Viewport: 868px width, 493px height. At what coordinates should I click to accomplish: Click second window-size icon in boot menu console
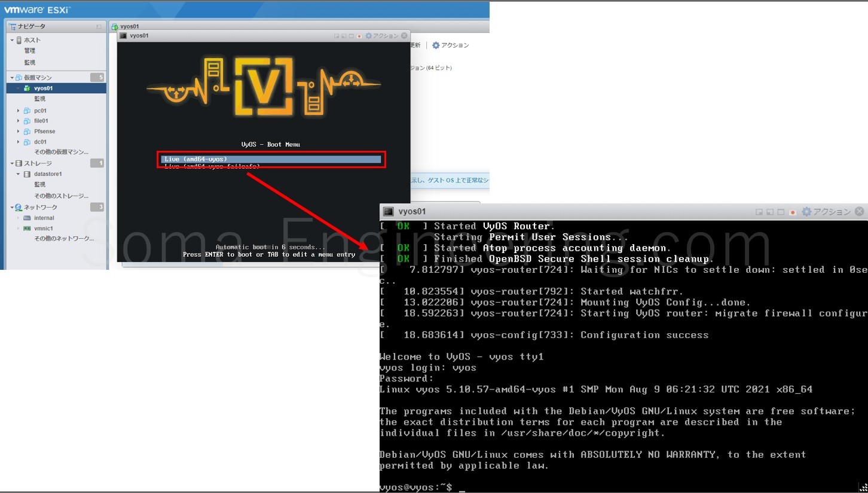click(x=344, y=36)
